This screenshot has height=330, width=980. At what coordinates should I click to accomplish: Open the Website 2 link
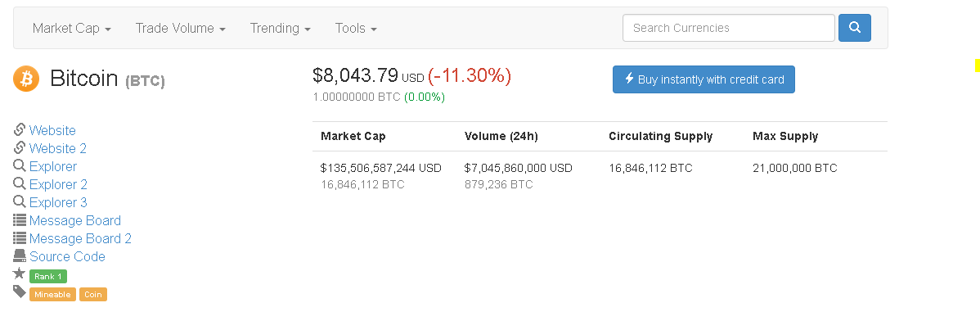pos(58,148)
